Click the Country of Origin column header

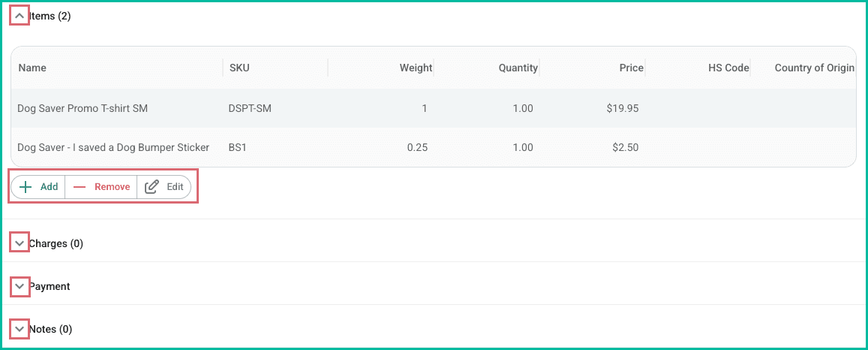point(814,68)
